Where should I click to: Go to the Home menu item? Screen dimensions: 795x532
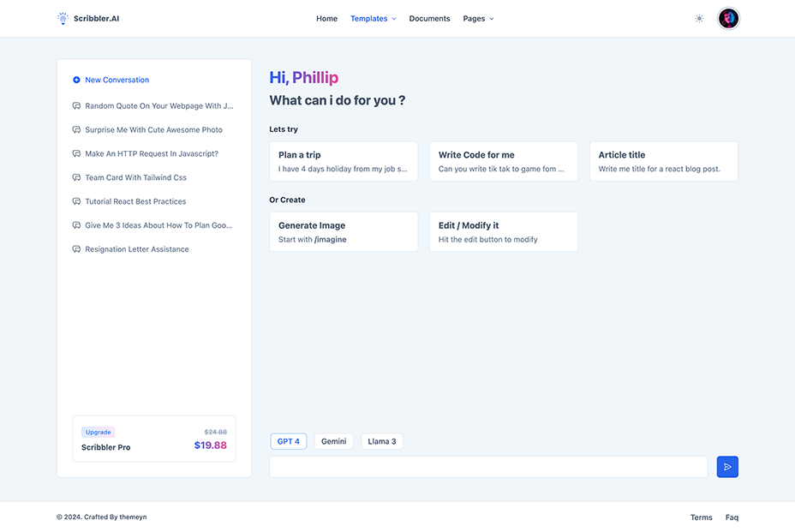[326, 19]
